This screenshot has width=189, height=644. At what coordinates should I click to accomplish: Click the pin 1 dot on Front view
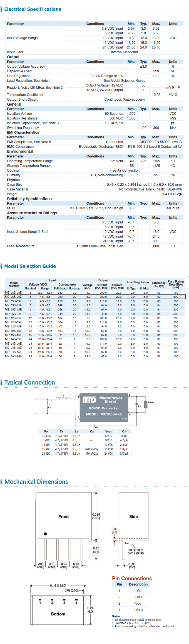coord(45,533)
